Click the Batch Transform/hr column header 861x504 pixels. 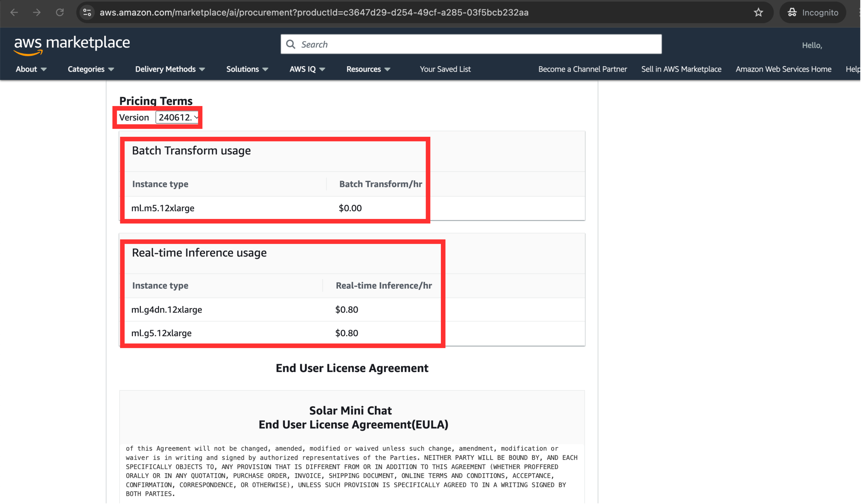click(x=381, y=184)
